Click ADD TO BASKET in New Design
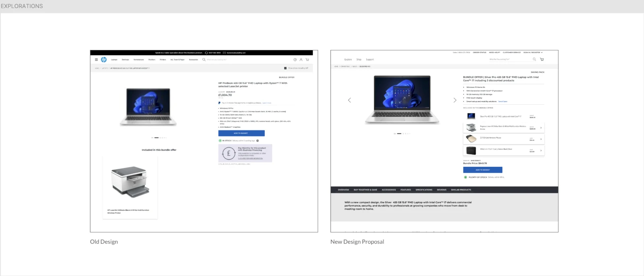The image size is (644, 276). point(483,170)
